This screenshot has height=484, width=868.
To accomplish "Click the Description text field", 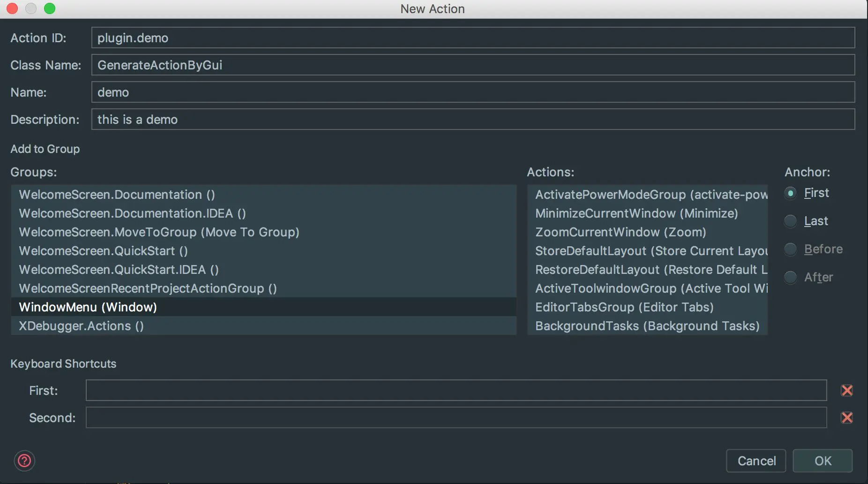I will coord(472,119).
